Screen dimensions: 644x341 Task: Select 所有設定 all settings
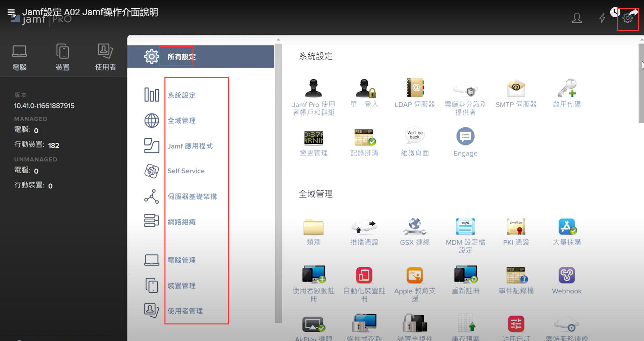pos(201,56)
